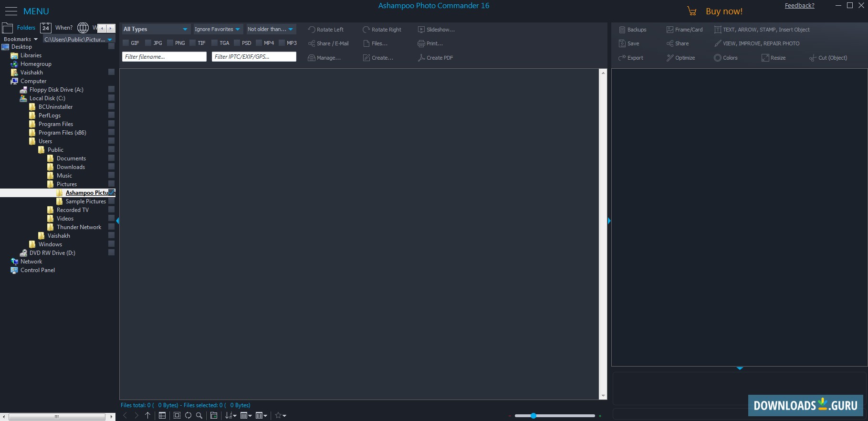Click the Frame/Card tool
868x421 pixels.
(x=684, y=30)
